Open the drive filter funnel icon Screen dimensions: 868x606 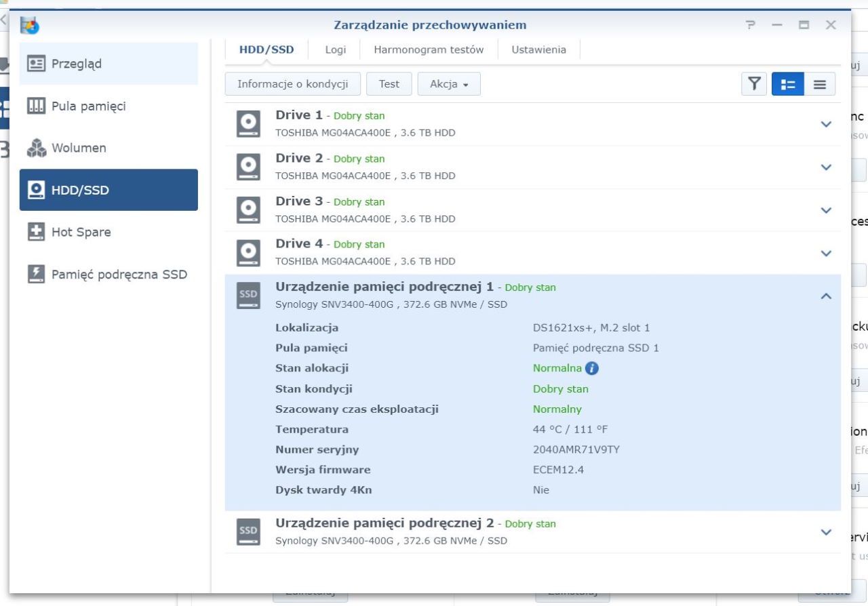tap(754, 84)
